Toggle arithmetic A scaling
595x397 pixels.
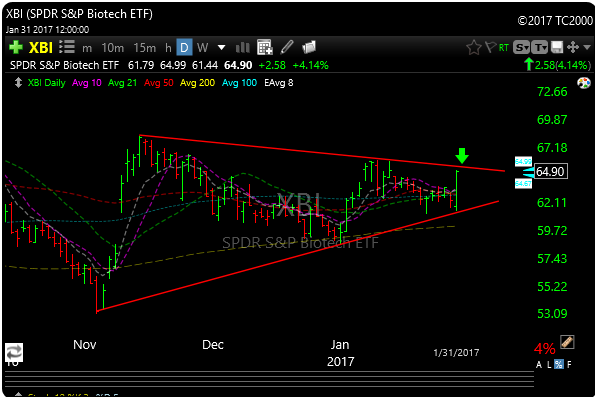[539, 365]
